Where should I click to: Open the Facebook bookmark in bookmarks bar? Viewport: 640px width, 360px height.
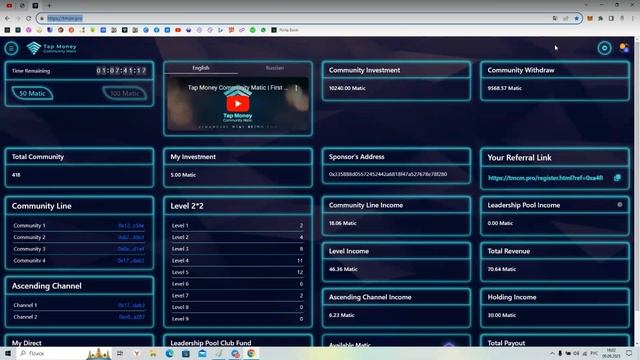(157, 30)
